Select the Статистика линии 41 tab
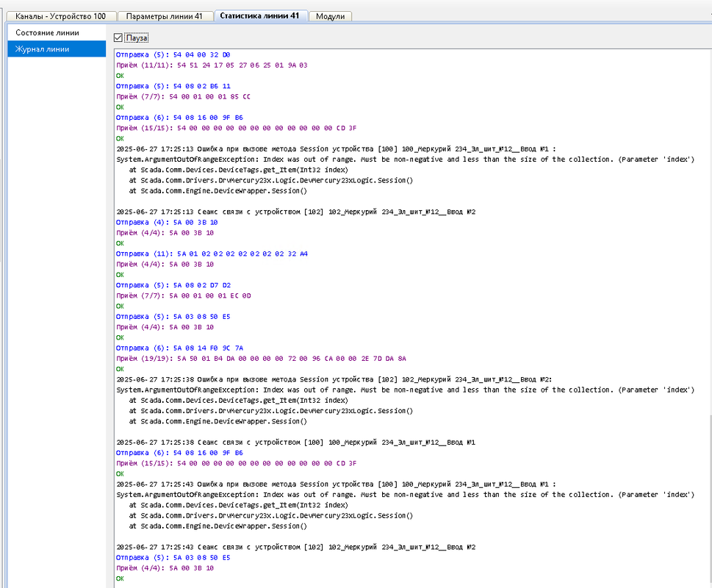Viewport: 712px width, 588px height. pos(259,16)
